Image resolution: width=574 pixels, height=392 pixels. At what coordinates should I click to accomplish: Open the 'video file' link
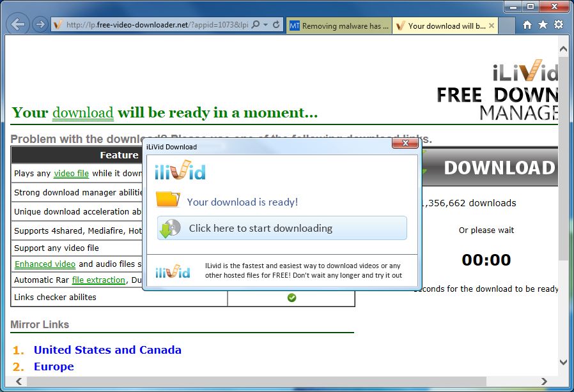(72, 173)
